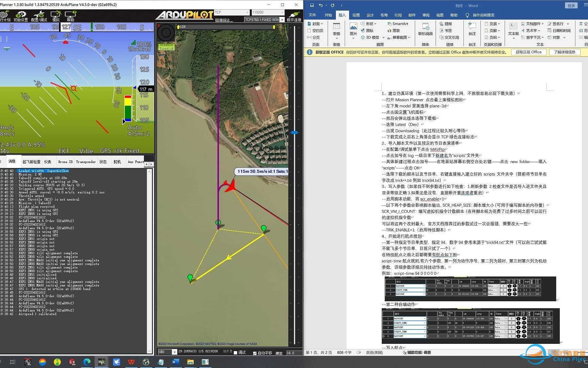The image size is (588, 368).
Task: Redo action in Word toolbar
Action: (x=332, y=5)
